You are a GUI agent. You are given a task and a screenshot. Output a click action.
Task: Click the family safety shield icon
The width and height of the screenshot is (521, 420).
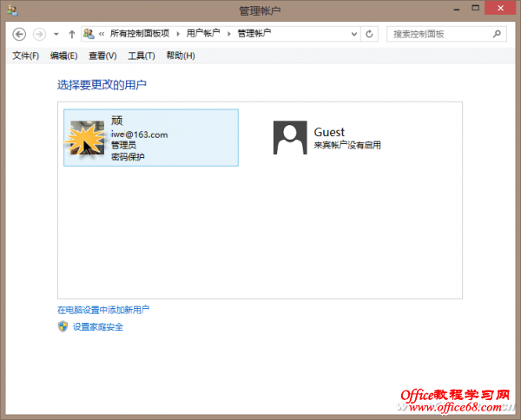point(63,326)
